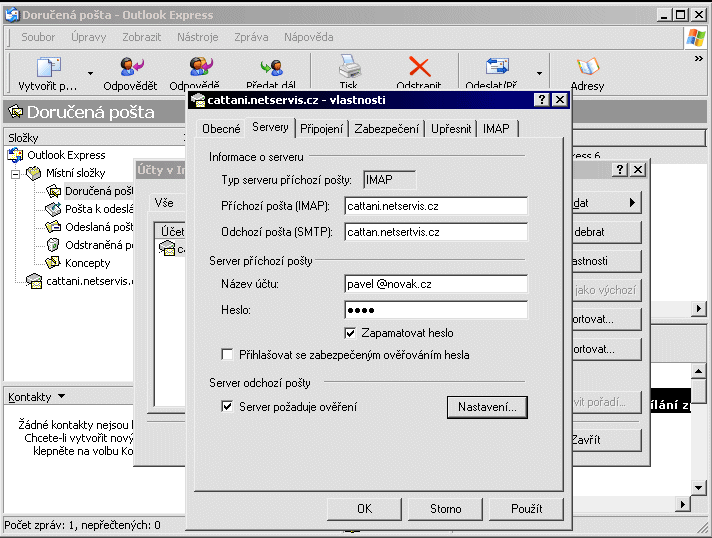Select the Vše tab in Účty window
This screenshot has width=712, height=538.
coord(164,202)
